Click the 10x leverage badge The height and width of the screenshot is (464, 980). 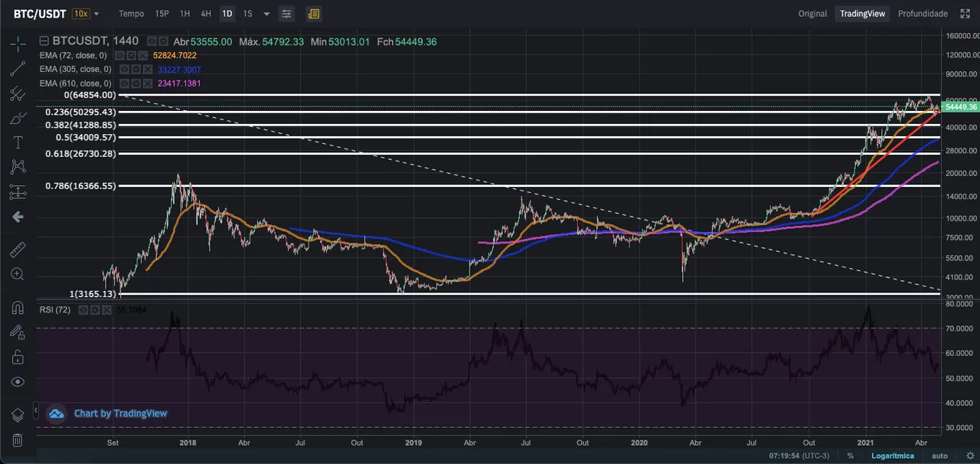(80, 14)
